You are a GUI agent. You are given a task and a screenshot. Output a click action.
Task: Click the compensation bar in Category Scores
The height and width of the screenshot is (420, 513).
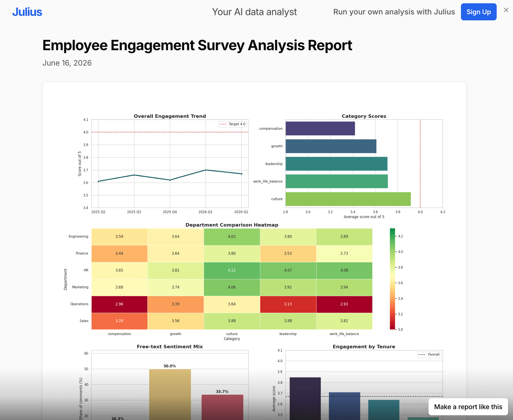coord(320,129)
